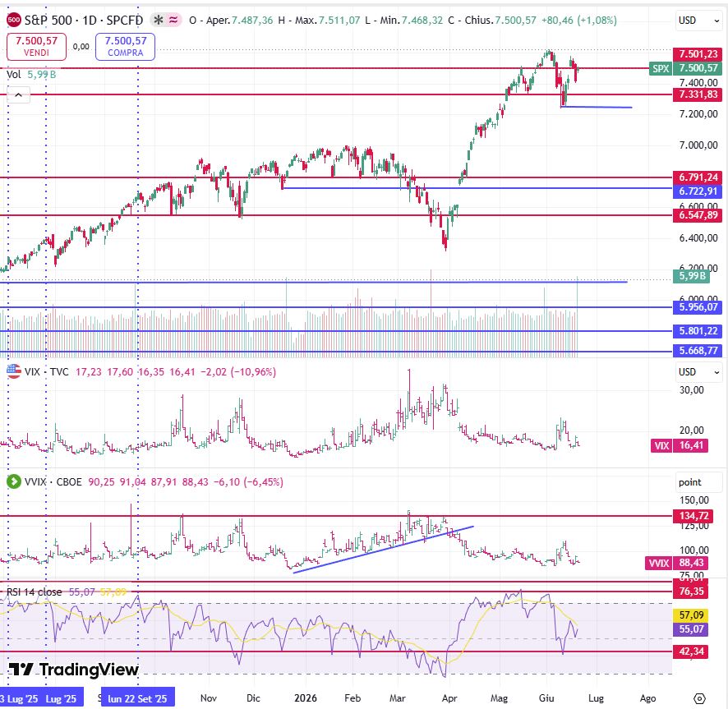Click the 76,35 RSI level label
The image size is (728, 709).
(691, 591)
